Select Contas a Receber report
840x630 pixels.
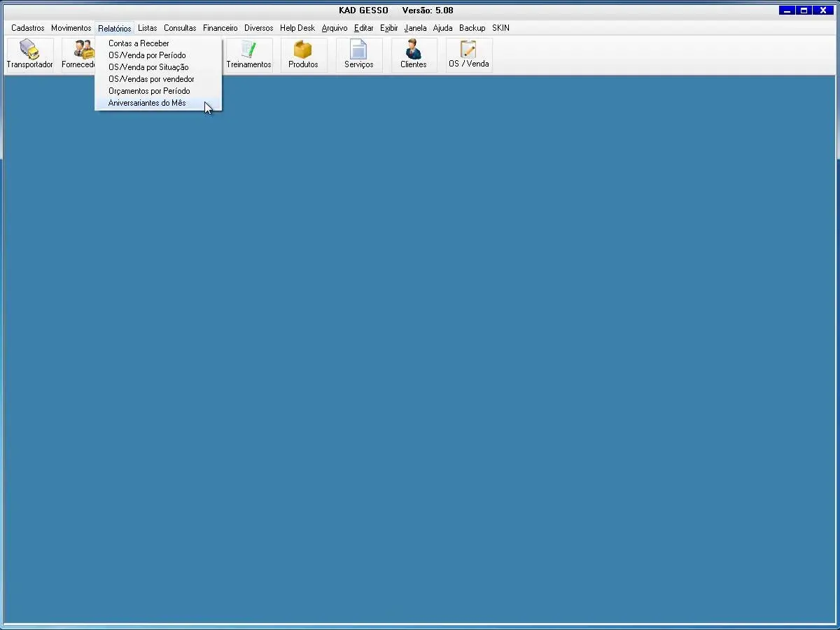tap(139, 43)
